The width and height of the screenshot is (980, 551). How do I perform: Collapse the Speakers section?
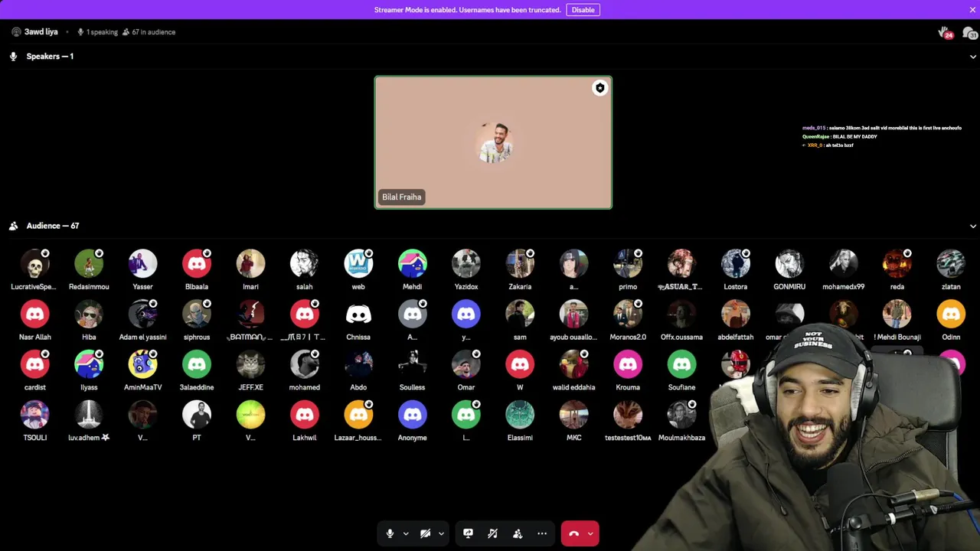[973, 57]
